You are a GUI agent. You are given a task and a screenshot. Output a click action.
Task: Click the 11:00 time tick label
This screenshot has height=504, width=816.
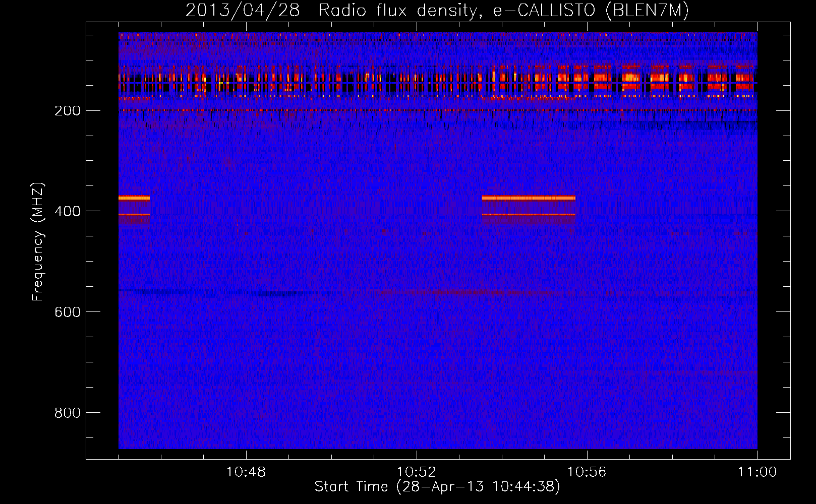coord(757,472)
